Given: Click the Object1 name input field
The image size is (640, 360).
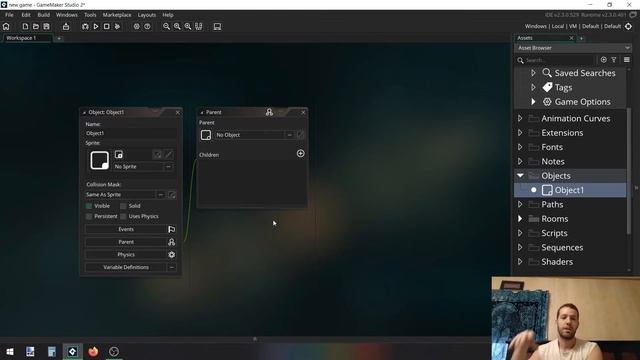Looking at the screenshot, I should pyautogui.click(x=131, y=133).
